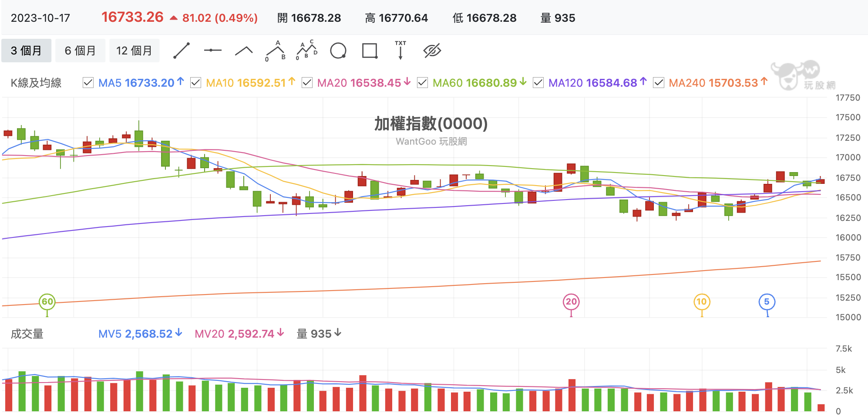Screen dimensions: 868x420
Task: Pick the rectangle drawing tool
Action: 370,51
